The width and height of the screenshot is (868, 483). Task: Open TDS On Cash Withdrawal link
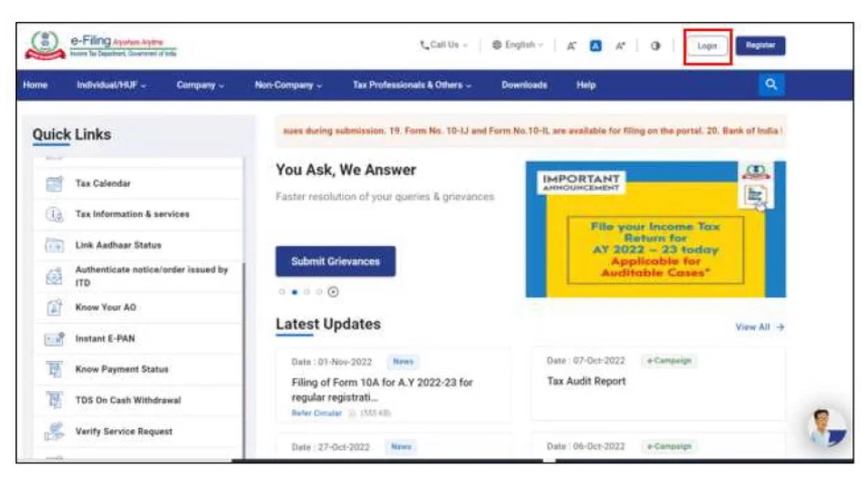[x=129, y=401]
